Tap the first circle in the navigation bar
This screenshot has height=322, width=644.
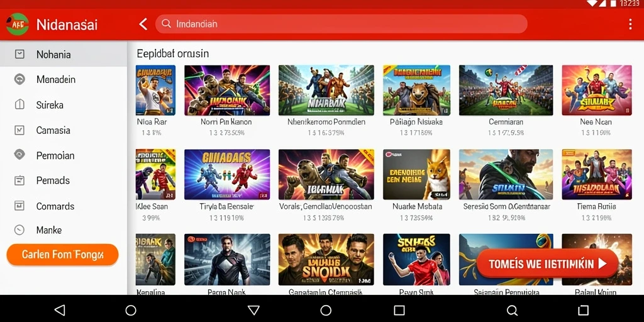[131, 310]
